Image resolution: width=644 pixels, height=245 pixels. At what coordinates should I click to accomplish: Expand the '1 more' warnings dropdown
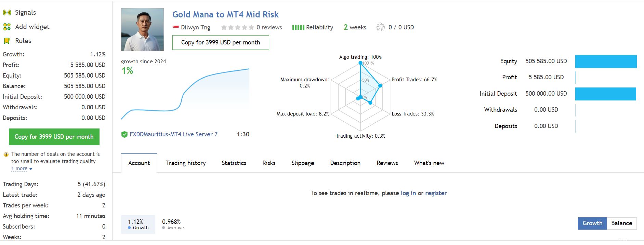pyautogui.click(x=22, y=168)
